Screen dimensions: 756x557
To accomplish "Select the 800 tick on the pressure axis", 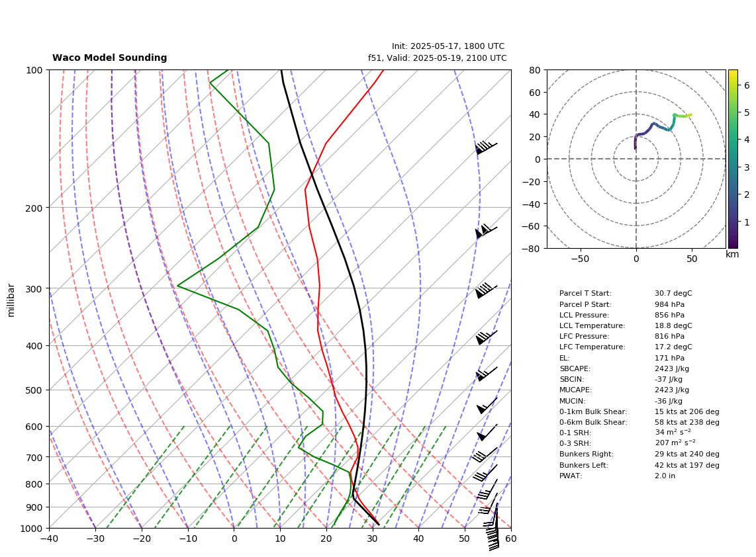I will [x=34, y=484].
